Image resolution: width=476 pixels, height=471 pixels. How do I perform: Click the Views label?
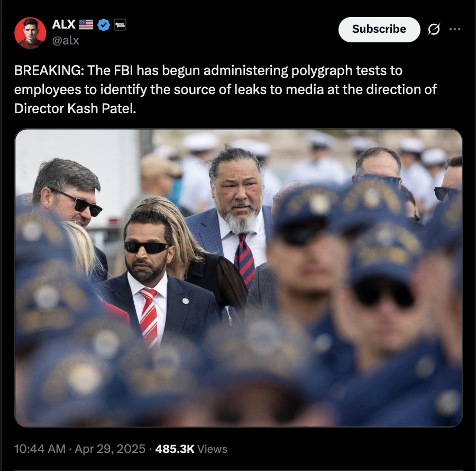pos(212,449)
